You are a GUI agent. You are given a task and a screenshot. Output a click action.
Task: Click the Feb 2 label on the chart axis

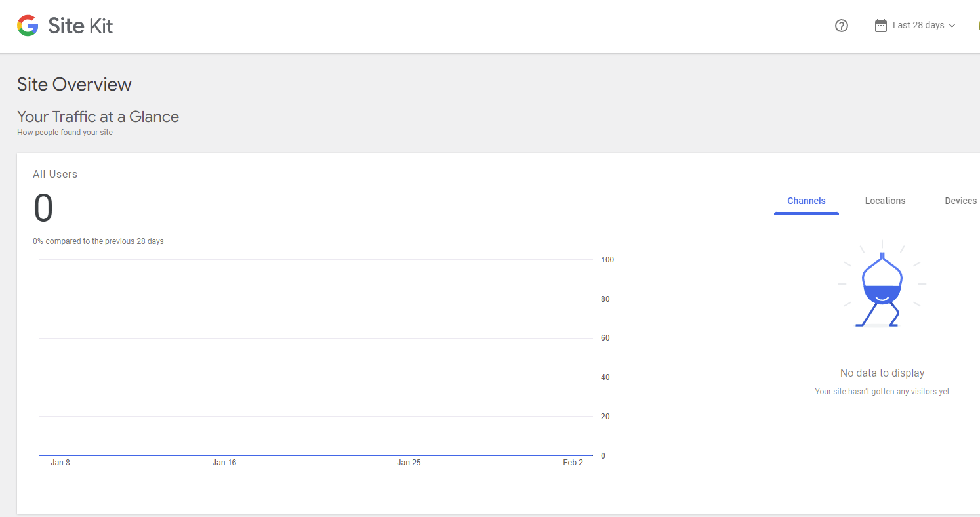[573, 463]
